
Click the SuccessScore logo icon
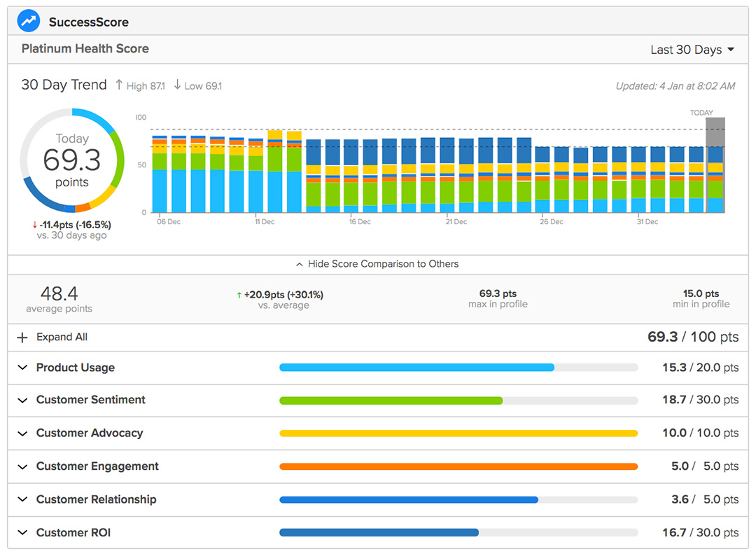27,20
